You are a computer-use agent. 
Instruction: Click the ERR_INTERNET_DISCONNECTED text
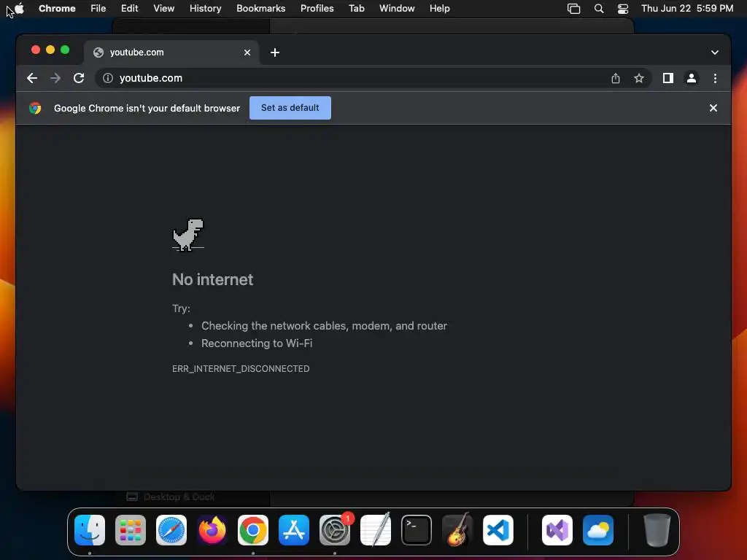tap(241, 368)
